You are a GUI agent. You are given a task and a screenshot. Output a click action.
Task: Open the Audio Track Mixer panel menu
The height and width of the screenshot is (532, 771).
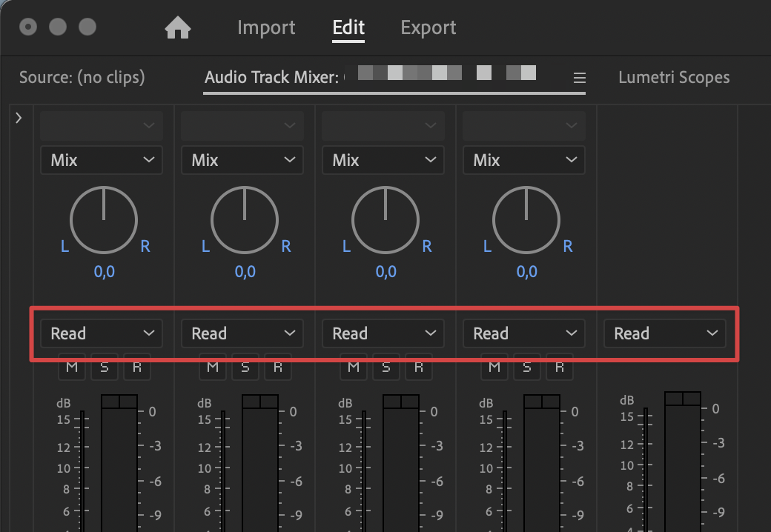[579, 77]
